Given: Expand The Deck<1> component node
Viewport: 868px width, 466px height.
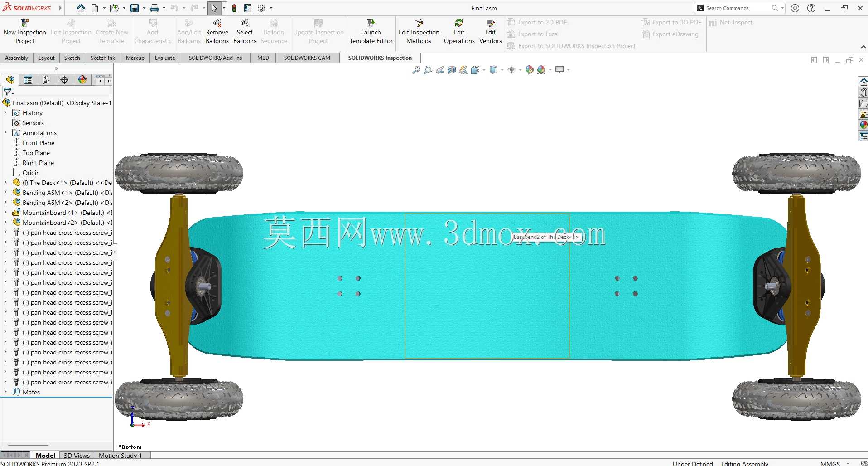Looking at the screenshot, I should coord(5,182).
